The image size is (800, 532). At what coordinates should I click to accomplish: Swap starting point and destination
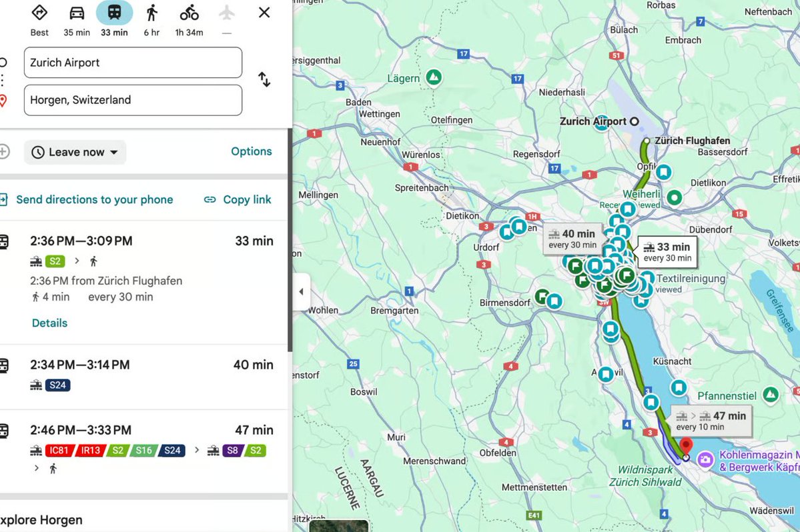coord(264,79)
